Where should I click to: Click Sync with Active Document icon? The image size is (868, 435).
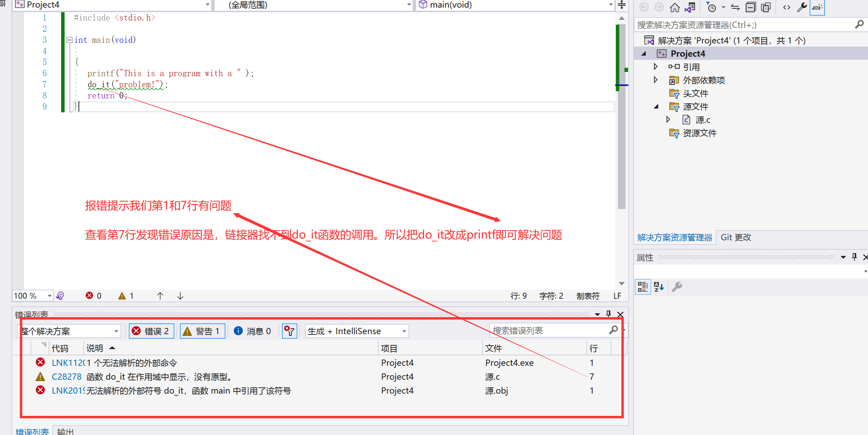coord(735,7)
